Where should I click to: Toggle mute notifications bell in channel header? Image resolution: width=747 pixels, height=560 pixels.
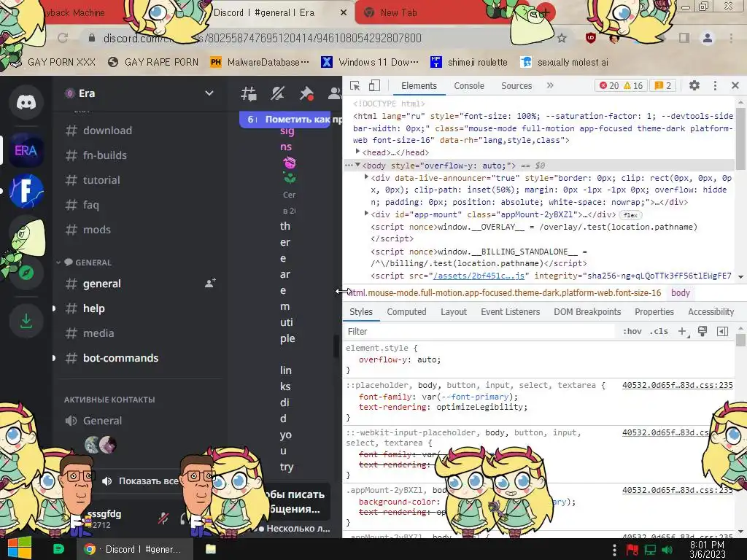coord(277,93)
